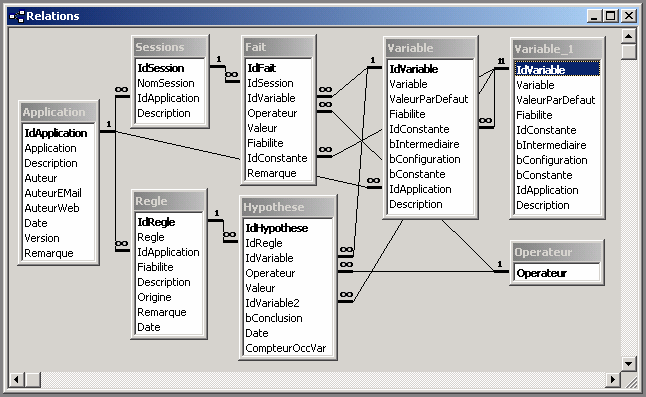Click IdSession field in Fait table

tap(270, 83)
